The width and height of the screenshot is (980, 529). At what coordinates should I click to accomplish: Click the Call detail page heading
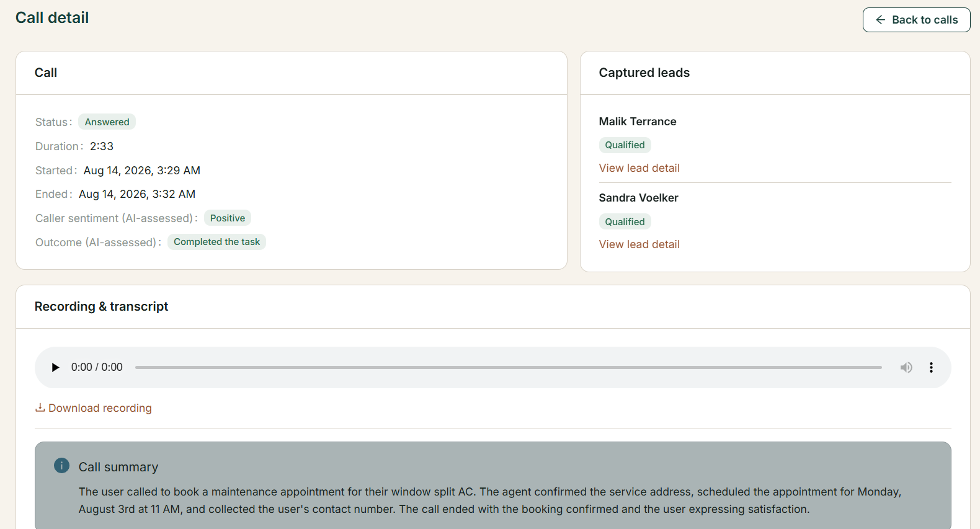(52, 17)
